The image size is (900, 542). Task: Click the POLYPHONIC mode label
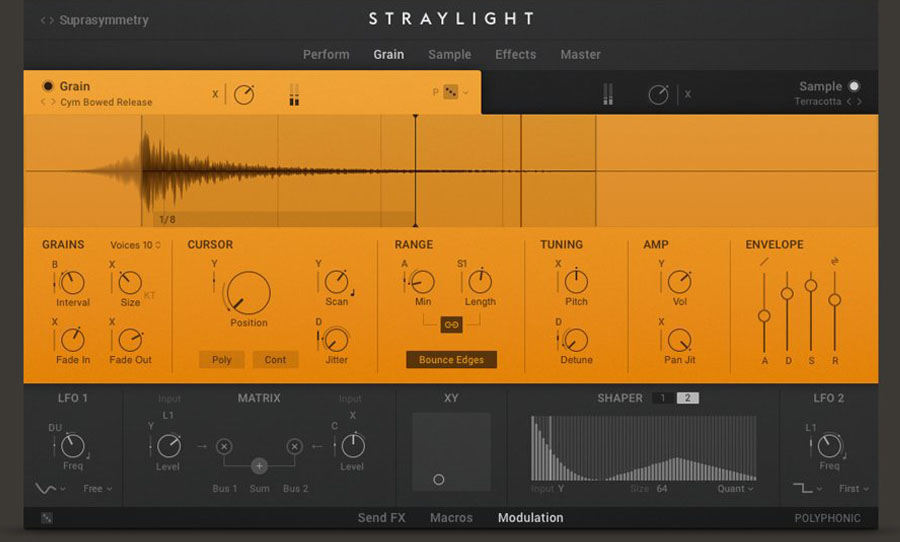pyautogui.click(x=827, y=518)
